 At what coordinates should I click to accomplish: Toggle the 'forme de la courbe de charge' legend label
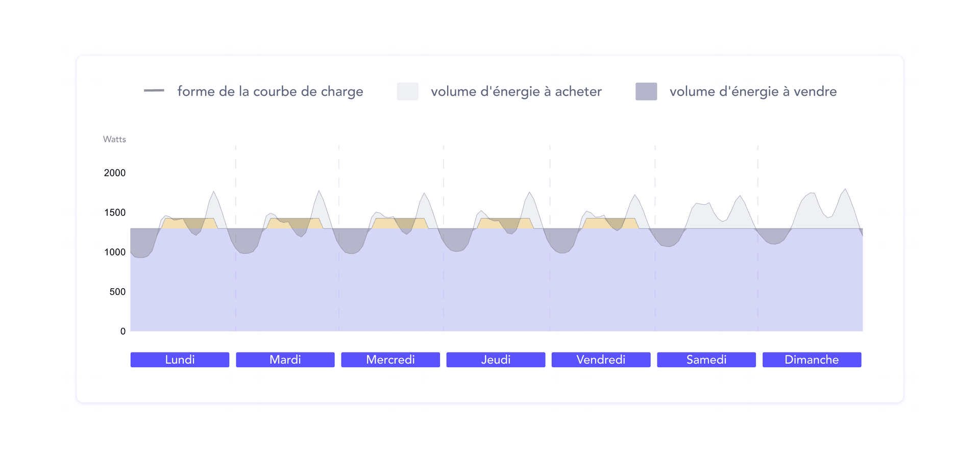(x=270, y=91)
